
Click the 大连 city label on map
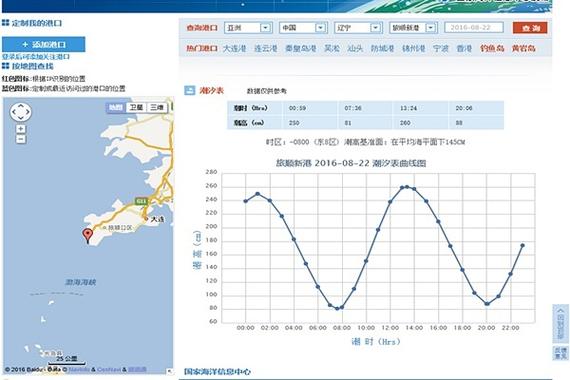(157, 219)
